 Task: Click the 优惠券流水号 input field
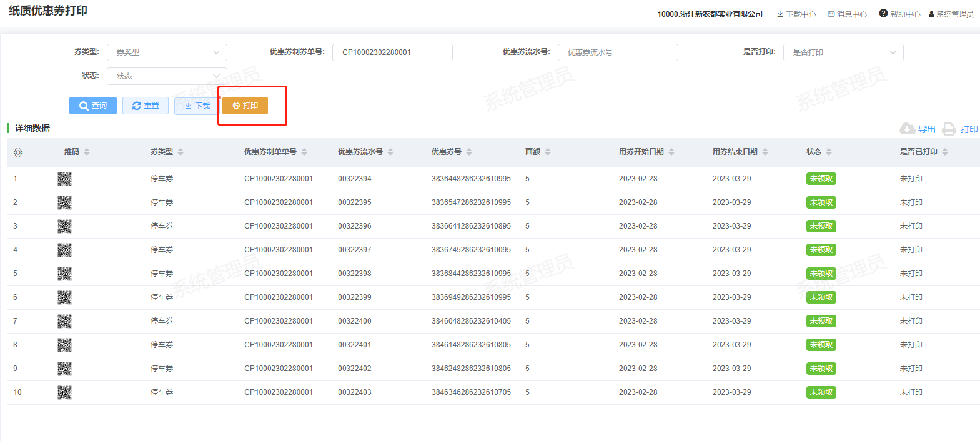618,52
